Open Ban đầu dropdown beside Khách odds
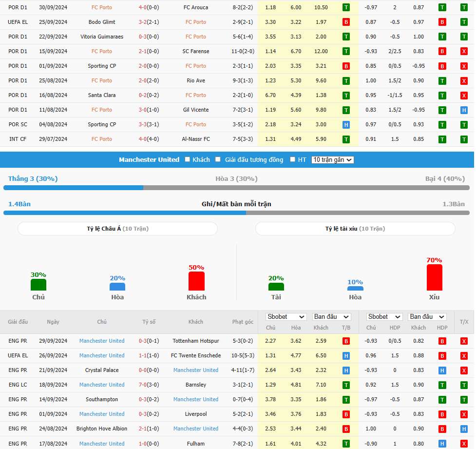 [331, 317]
